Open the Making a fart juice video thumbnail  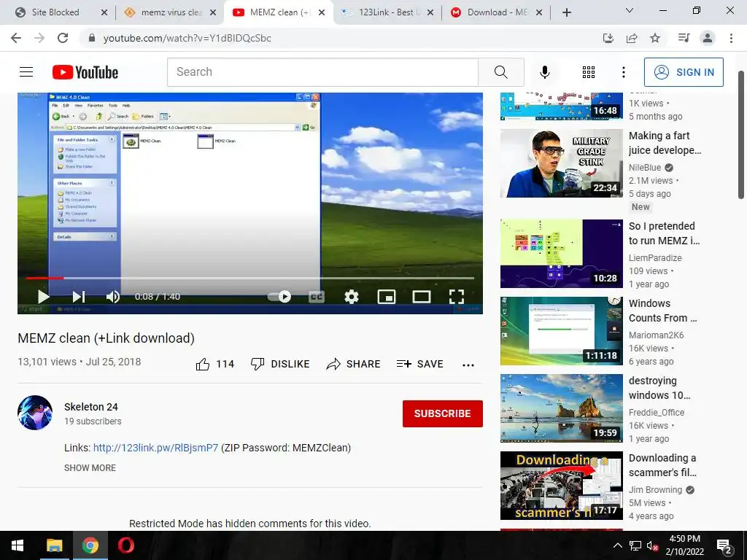(x=561, y=163)
